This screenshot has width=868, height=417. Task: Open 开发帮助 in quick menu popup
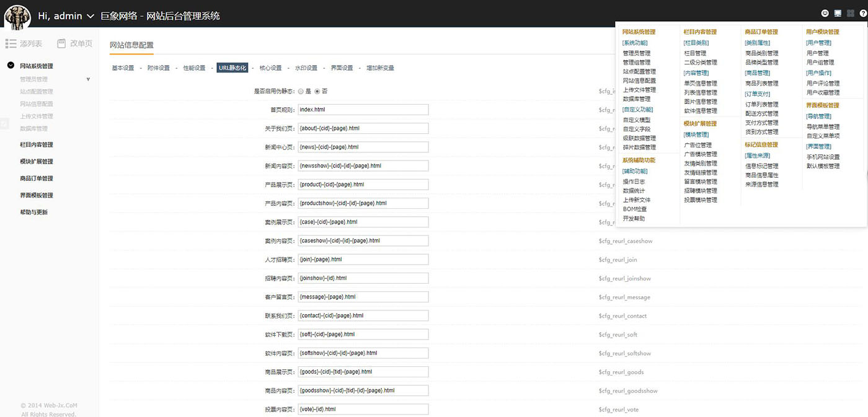point(634,219)
